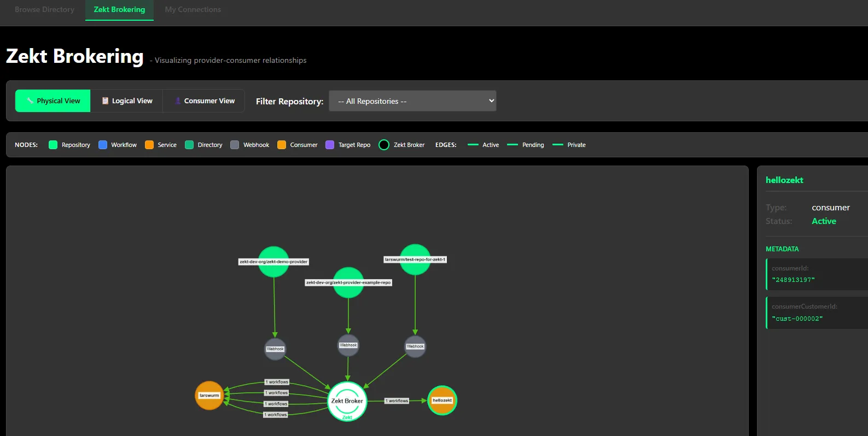Image resolution: width=868 pixels, height=436 pixels.
Task: Select the hellozekt consumer node
Action: coord(442,400)
